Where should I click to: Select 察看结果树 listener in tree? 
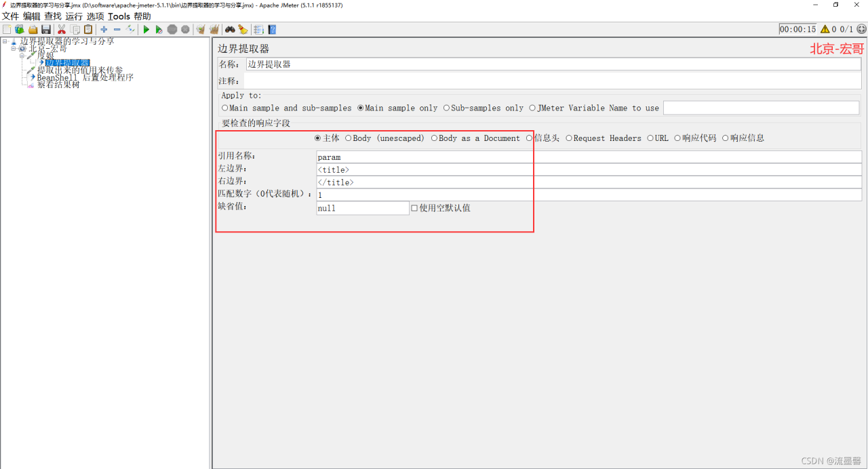point(58,85)
